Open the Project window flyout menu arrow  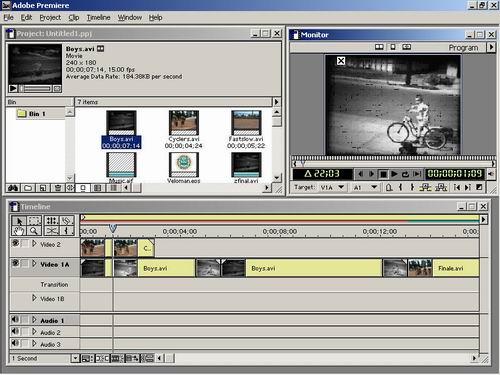[276, 102]
